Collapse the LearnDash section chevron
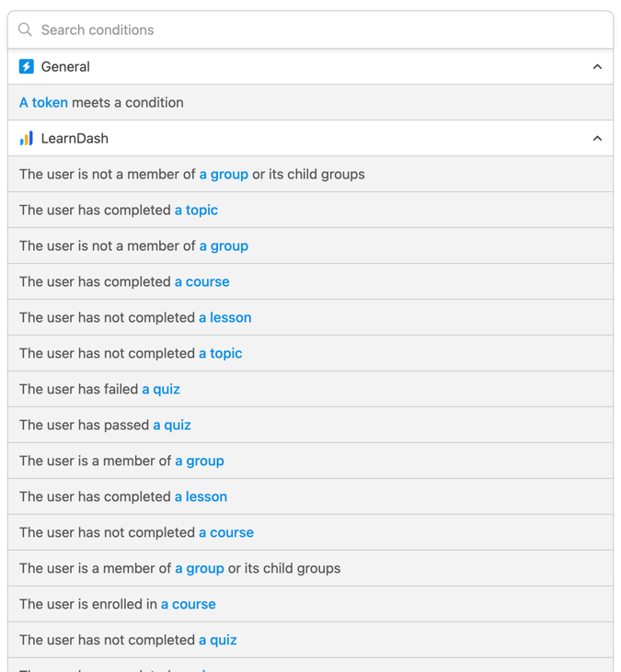 click(x=597, y=139)
